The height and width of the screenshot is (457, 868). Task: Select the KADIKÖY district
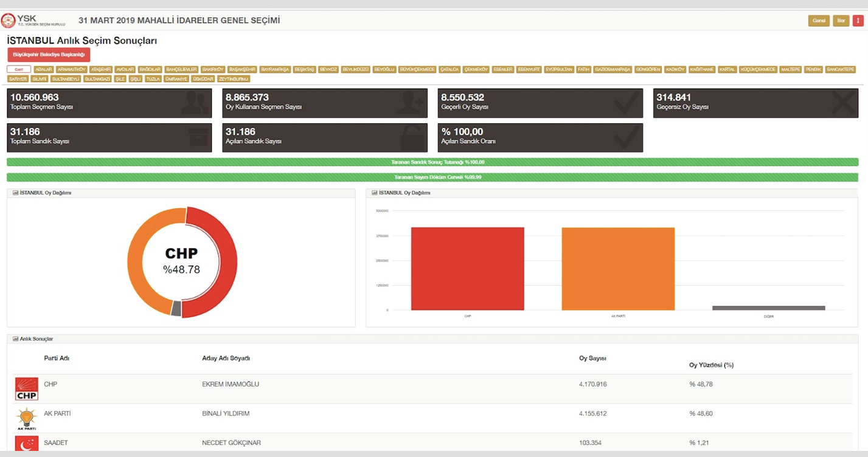[x=675, y=69]
